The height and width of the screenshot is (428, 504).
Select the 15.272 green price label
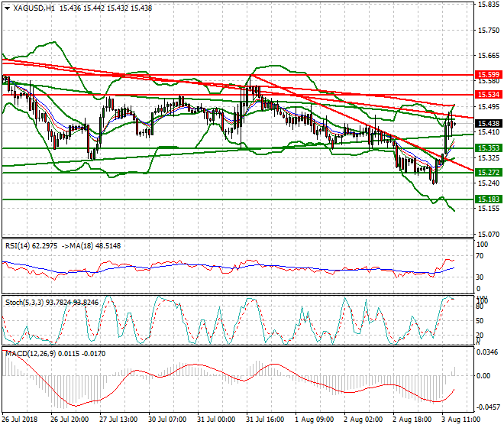(x=489, y=173)
